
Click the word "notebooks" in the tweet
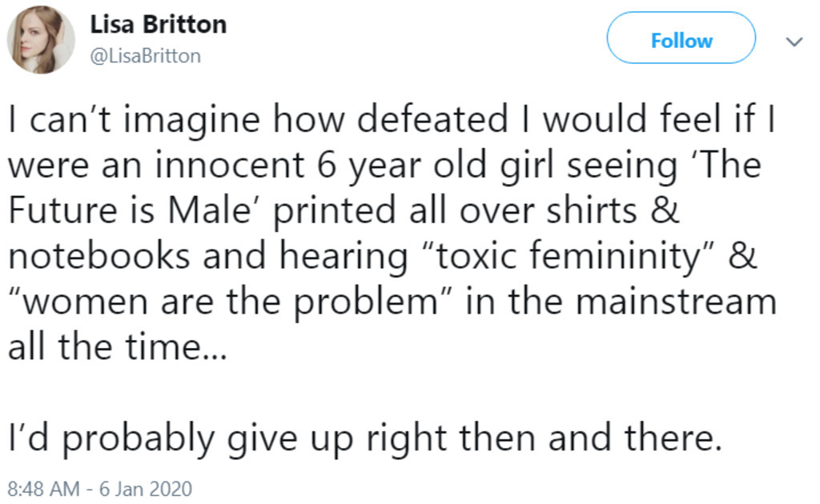[99, 258]
